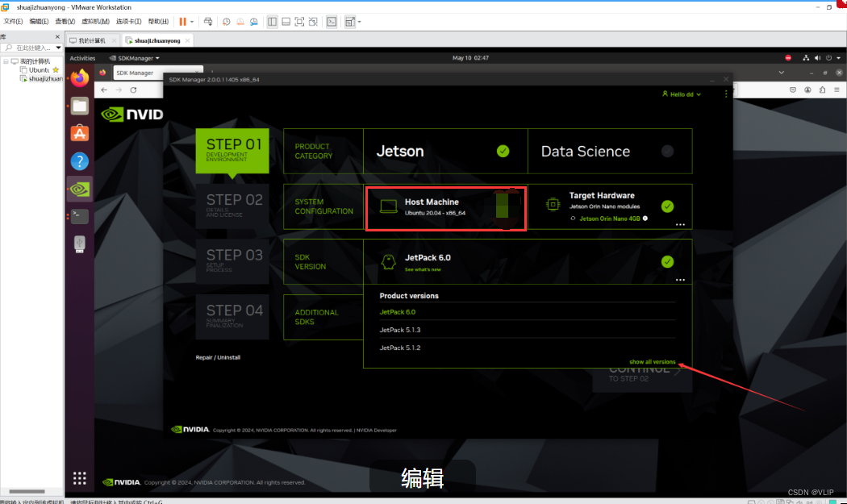Viewport: 847px width, 504px height.
Task: Open SDK Manager vertical dots menu
Action: [726, 94]
